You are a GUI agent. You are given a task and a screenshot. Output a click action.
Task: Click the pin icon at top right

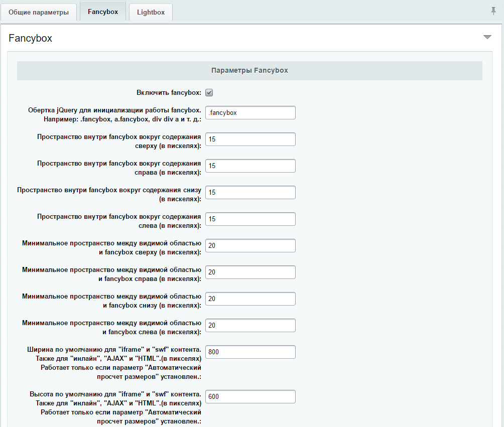pos(493,11)
